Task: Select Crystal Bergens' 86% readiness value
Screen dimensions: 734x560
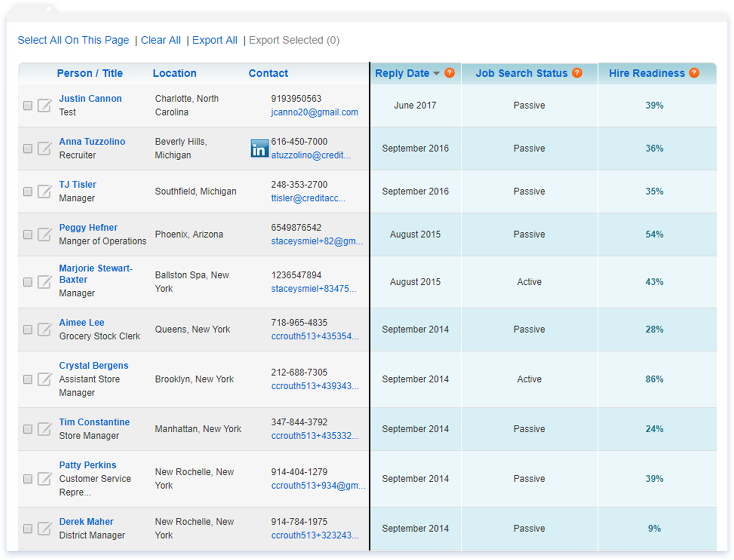Action: pos(655,379)
